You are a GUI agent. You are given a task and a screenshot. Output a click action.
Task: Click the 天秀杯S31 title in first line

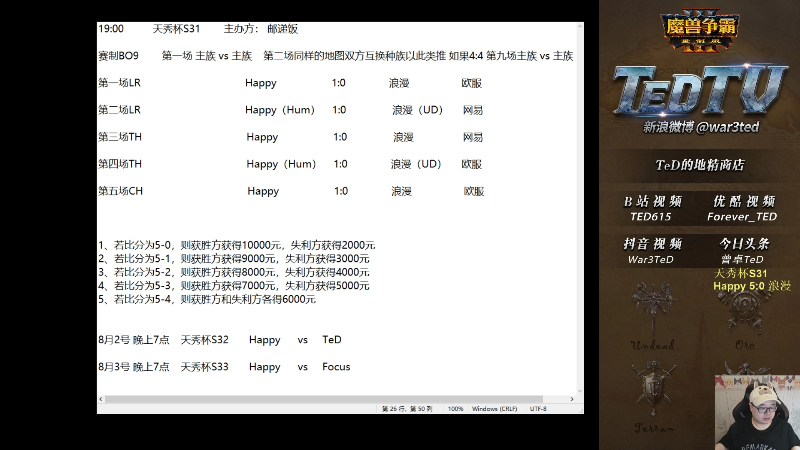pyautogui.click(x=177, y=29)
